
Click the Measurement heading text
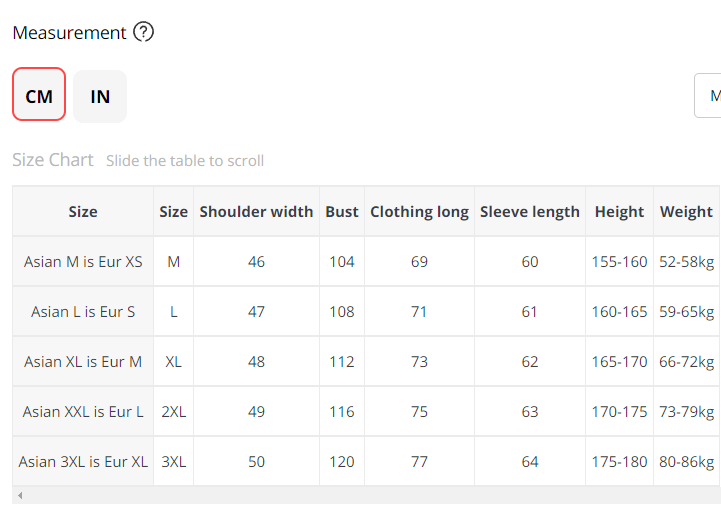click(x=69, y=32)
